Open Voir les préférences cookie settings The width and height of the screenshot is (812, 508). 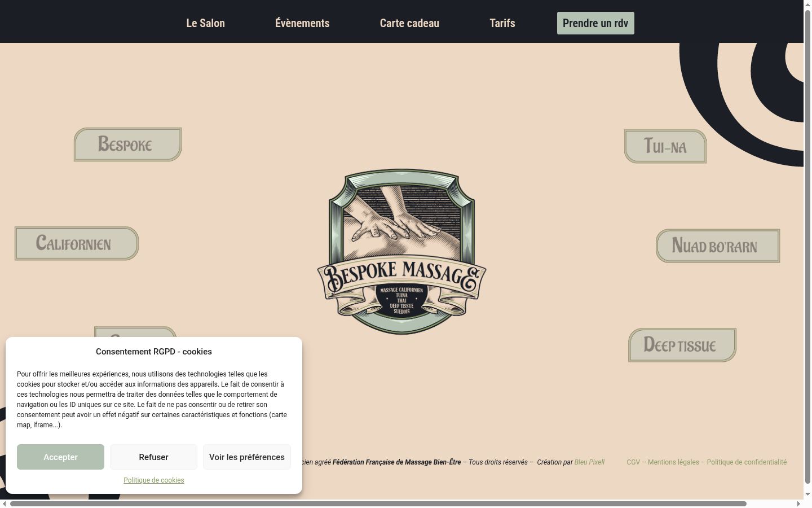pos(247,457)
